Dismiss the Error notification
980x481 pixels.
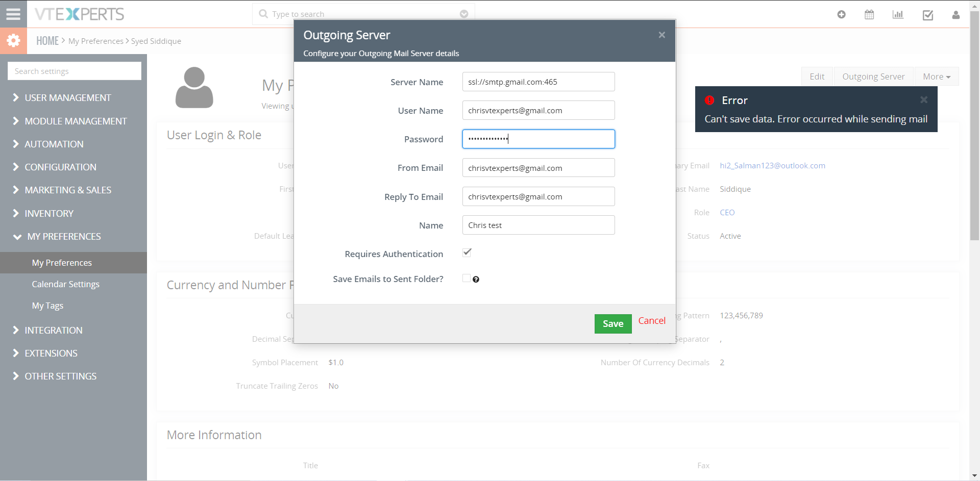[x=923, y=100]
